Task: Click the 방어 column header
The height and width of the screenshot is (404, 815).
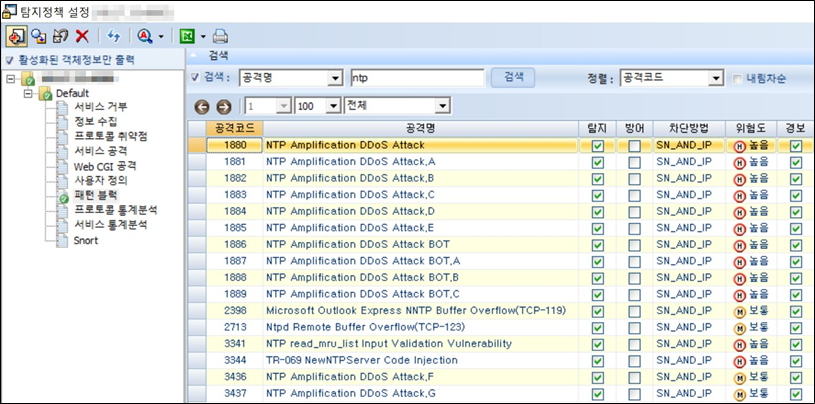Action: coord(634,128)
